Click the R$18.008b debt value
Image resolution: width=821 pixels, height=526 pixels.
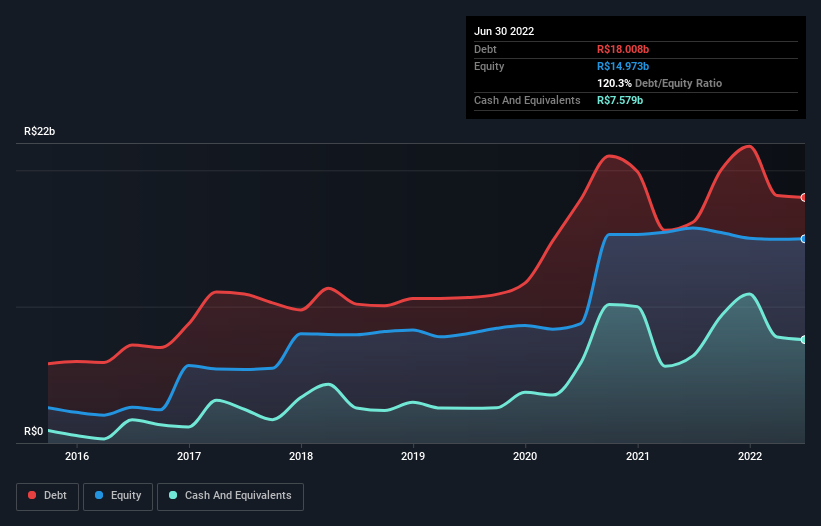tap(623, 49)
